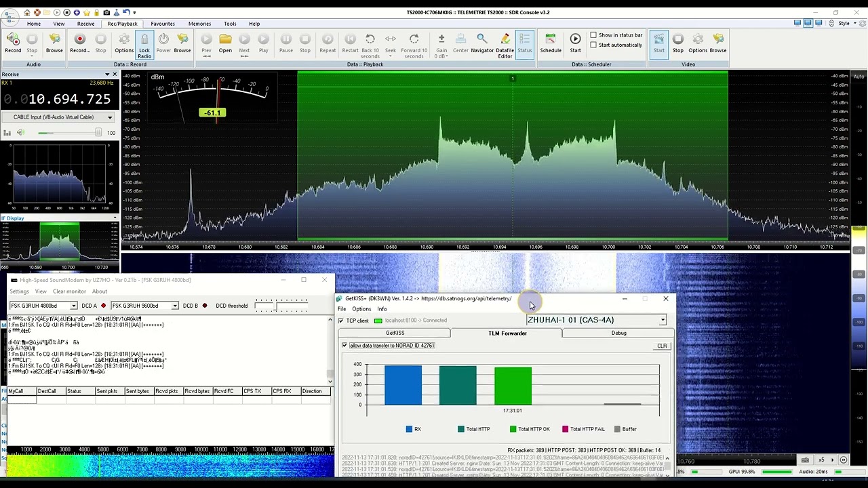Open the Receive panel dropdown arrow
Viewport: 868px width, 488px height.
click(x=106, y=74)
